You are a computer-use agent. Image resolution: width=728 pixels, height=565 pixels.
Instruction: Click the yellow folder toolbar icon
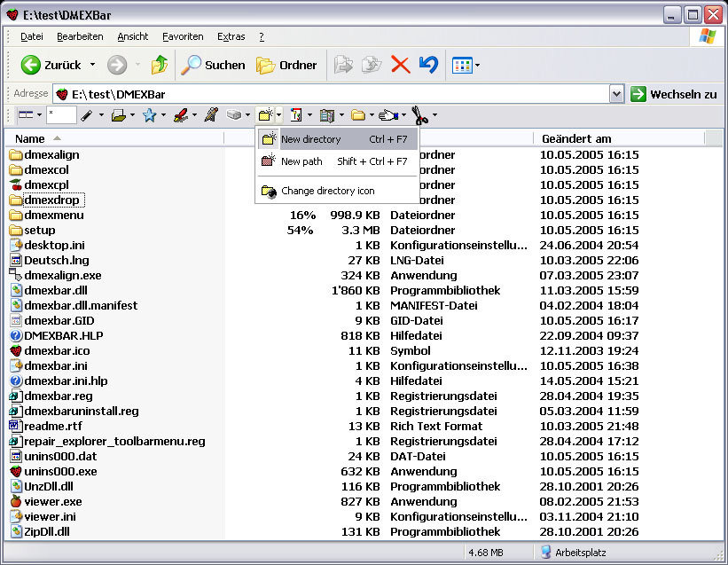(x=358, y=114)
